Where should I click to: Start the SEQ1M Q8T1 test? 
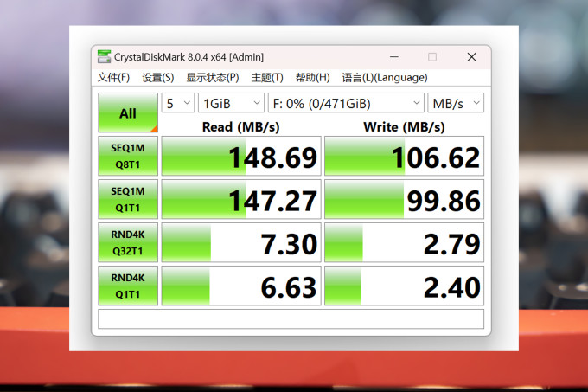coord(128,156)
